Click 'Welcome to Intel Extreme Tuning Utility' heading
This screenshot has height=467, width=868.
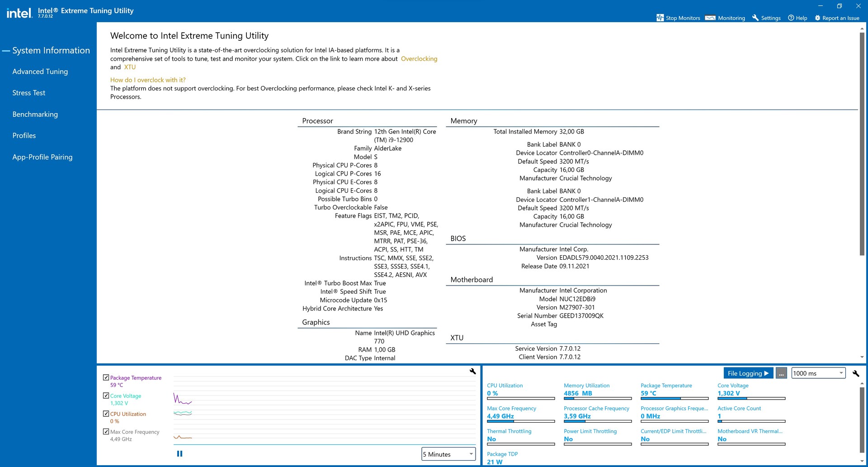tap(189, 36)
